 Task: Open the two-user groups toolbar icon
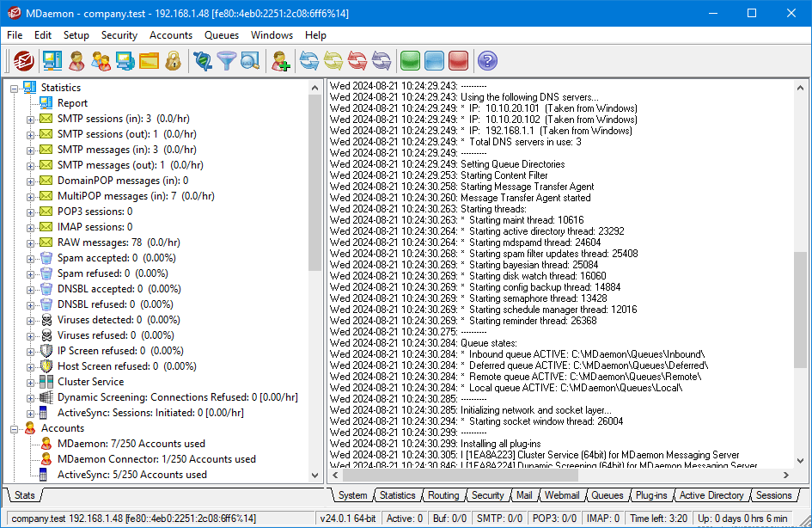[x=101, y=60]
